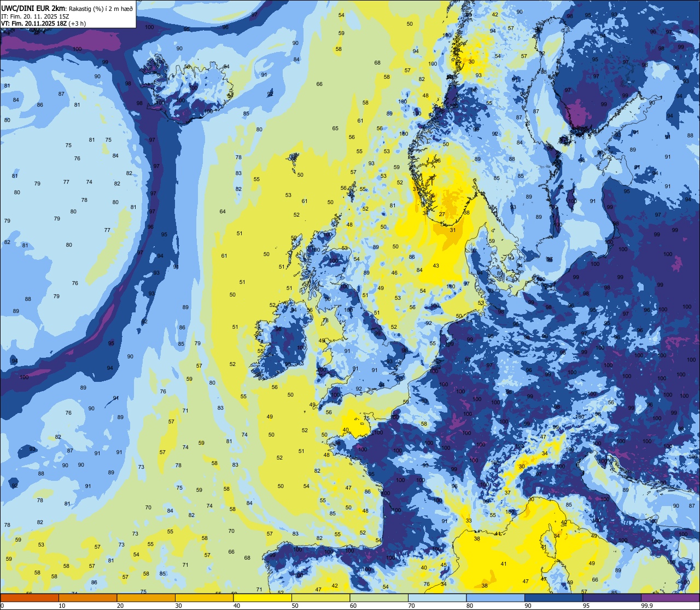Click the legend scale label '10'
The height and width of the screenshot is (610, 700).
62,606
